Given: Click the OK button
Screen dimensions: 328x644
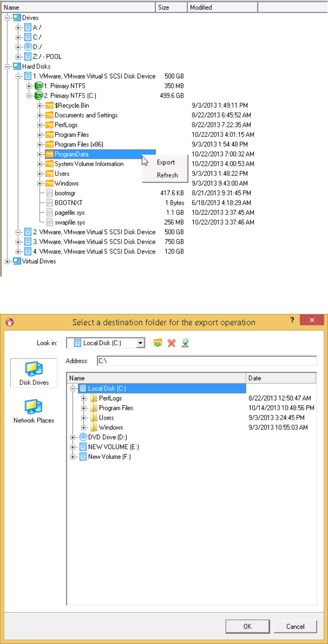Looking at the screenshot, I should 247,626.
